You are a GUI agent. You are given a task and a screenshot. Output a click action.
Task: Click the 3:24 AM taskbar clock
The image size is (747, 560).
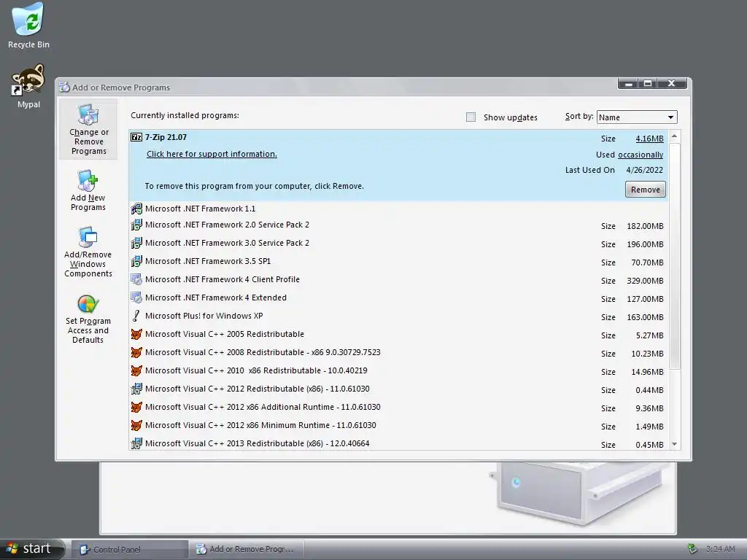click(x=720, y=549)
